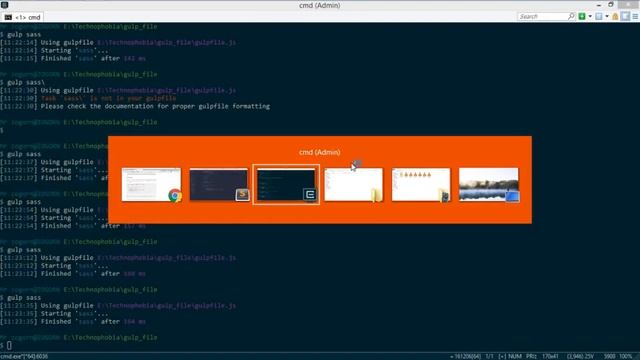Switch to the Desktop thumbnail with landscape wallpaper
This screenshot has width=640, height=360.
coord(489,184)
